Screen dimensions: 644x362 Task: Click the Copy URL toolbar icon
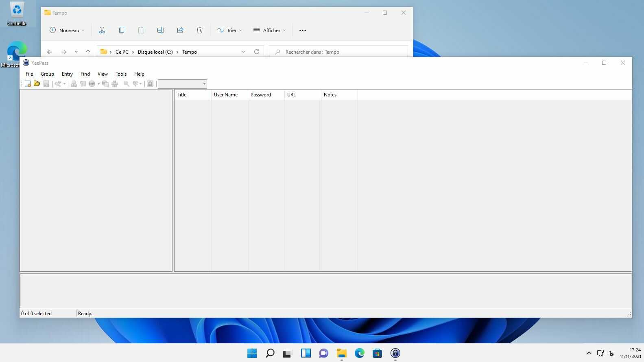click(x=105, y=84)
